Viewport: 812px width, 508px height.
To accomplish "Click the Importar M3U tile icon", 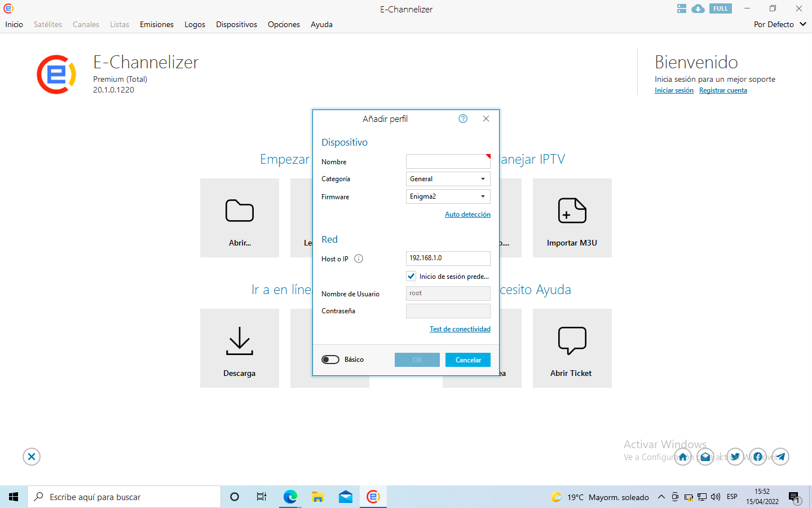I will (x=572, y=211).
